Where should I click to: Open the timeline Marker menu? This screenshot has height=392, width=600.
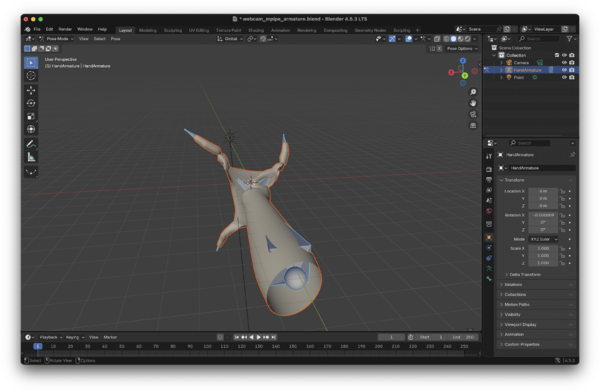click(110, 337)
